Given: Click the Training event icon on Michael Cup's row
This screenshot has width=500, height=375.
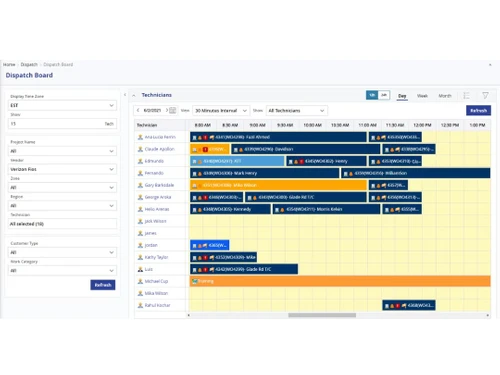Looking at the screenshot, I should [x=194, y=281].
